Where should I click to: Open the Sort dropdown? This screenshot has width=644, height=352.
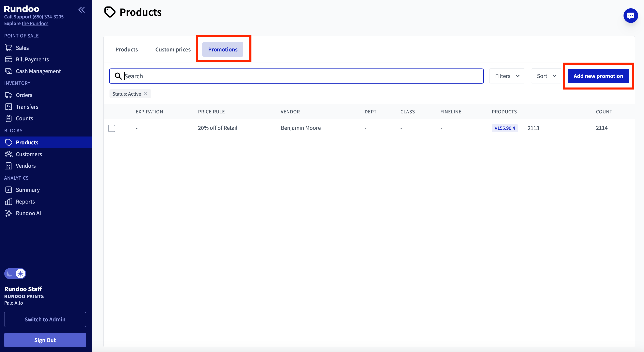pos(546,76)
